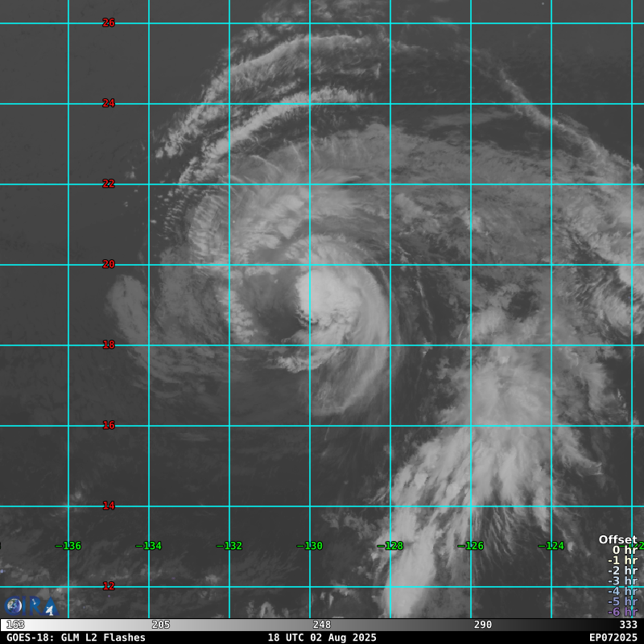
Task: Select the -6 hr offset legend entry
Action: pyautogui.click(x=622, y=612)
